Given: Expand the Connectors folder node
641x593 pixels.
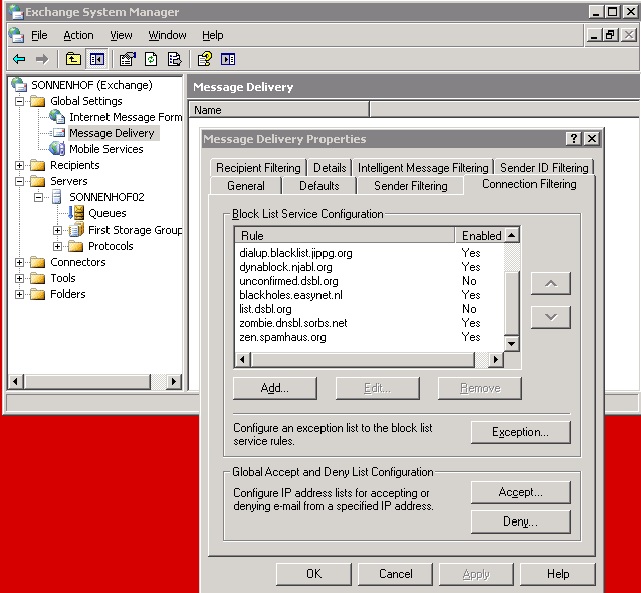Looking at the screenshot, I should point(20,262).
